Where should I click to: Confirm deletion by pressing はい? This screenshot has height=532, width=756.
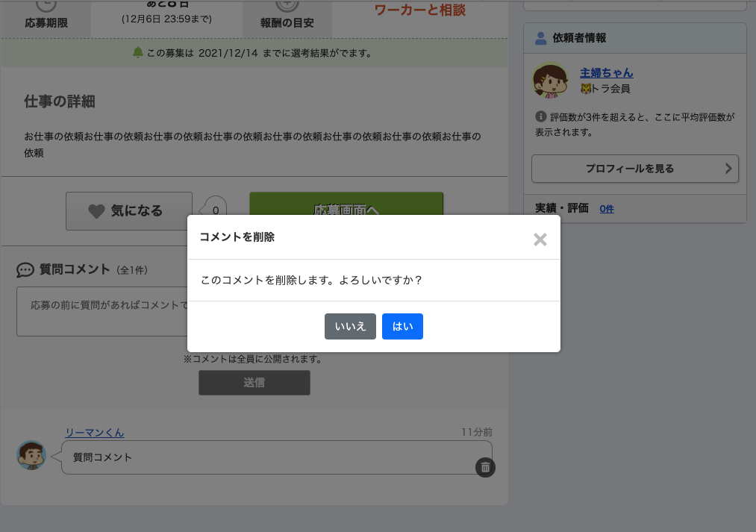pyautogui.click(x=402, y=327)
